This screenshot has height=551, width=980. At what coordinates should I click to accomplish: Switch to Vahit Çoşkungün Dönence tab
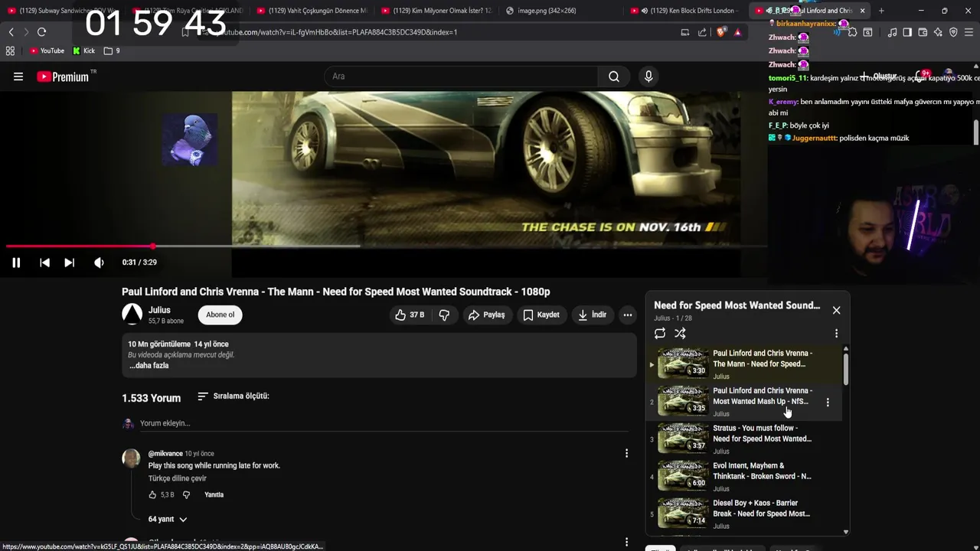(312, 11)
